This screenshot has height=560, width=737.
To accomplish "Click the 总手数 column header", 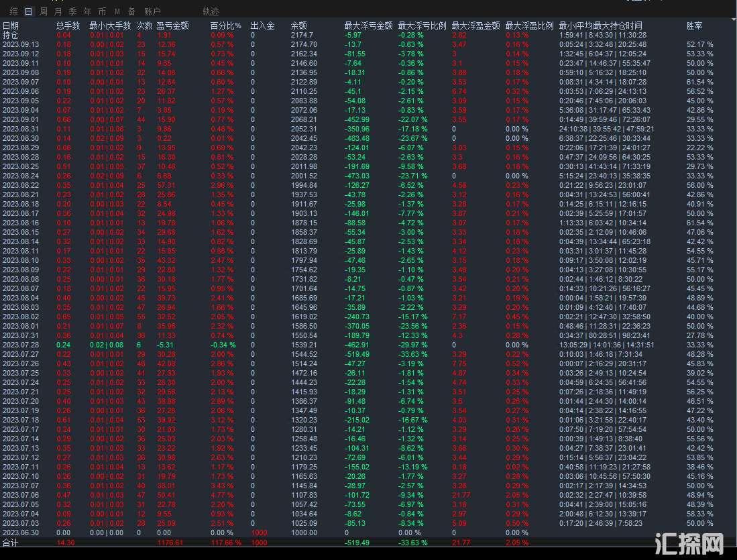I will click(68, 25).
